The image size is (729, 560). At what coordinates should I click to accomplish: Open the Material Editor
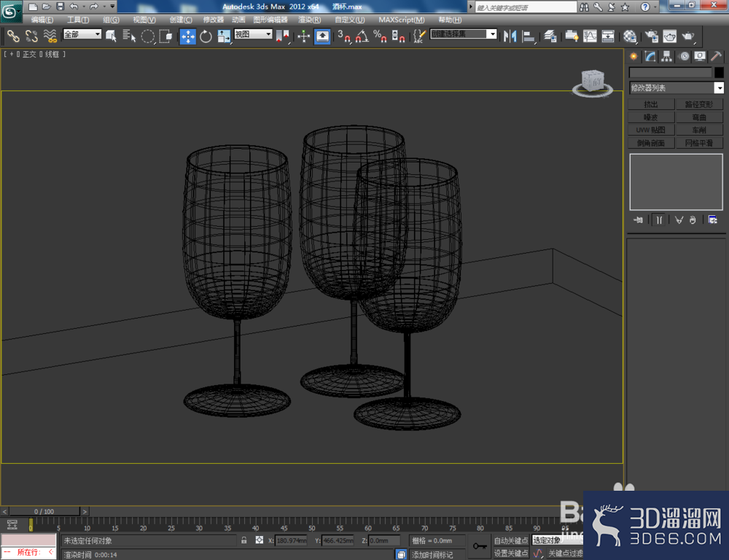(x=630, y=36)
